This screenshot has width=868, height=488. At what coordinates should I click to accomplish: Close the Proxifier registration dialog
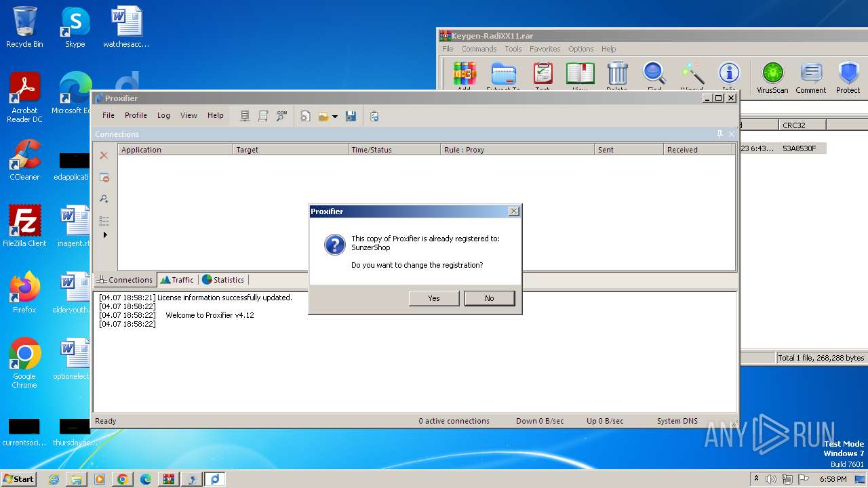click(514, 211)
